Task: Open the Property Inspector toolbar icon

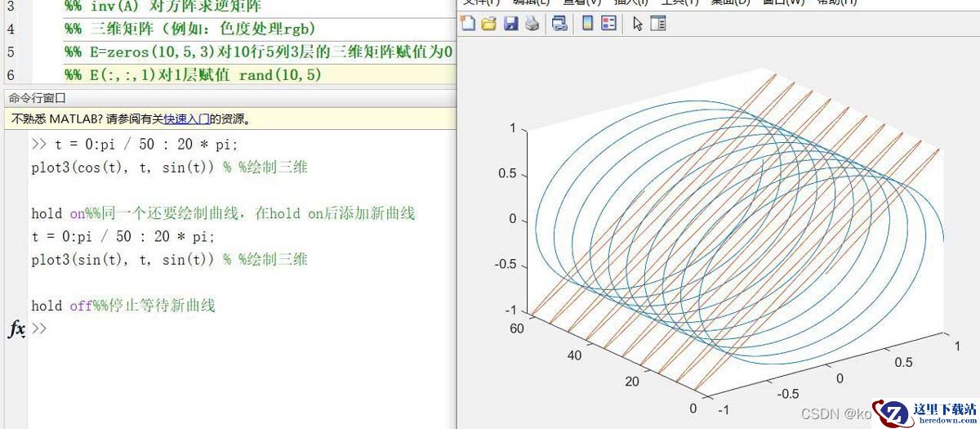Action: pyautogui.click(x=657, y=23)
